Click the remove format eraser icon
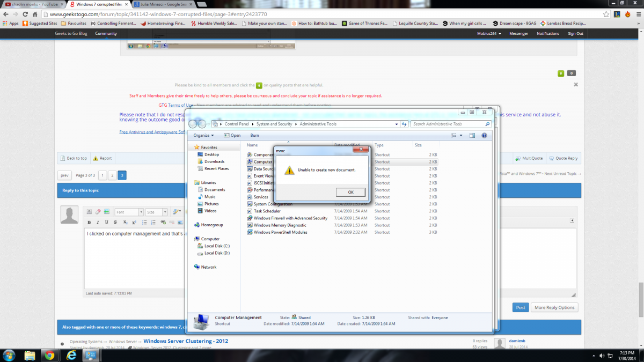The height and width of the screenshot is (362, 644). pos(98,212)
